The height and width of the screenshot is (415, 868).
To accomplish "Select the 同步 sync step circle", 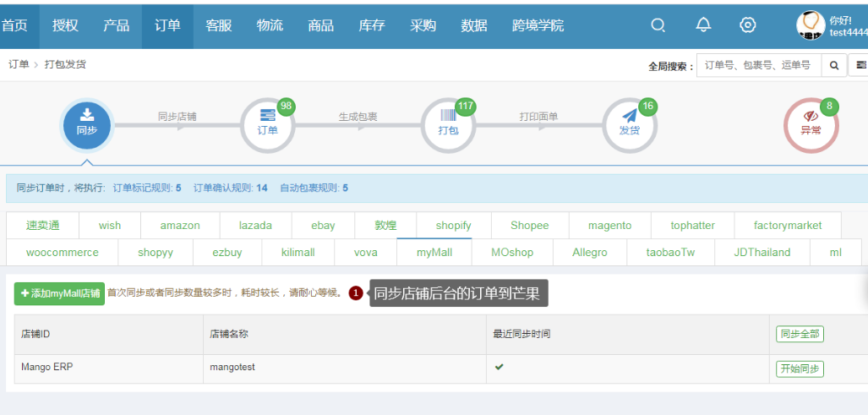I will 86,126.
